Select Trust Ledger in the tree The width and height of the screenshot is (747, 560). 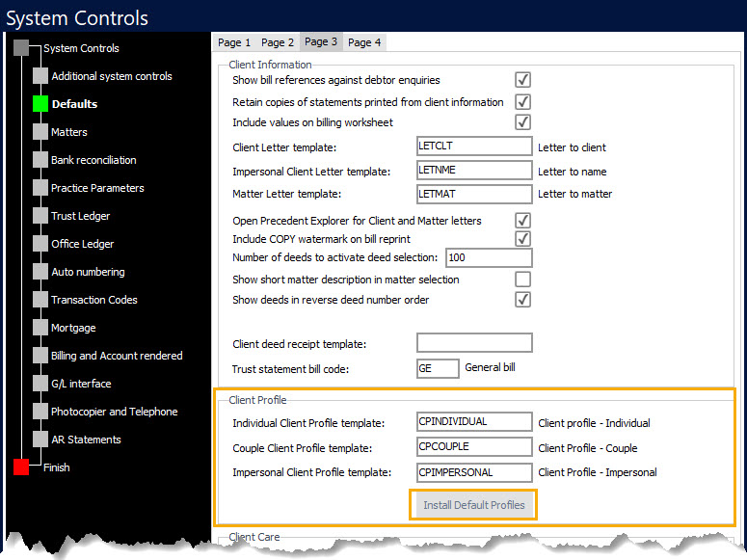coord(80,216)
